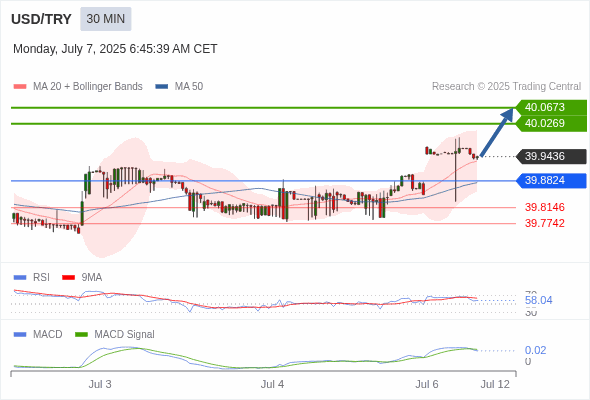The height and width of the screenshot is (400, 590).
Task: Click the 39.8824 pivot price tag
Action: point(551,180)
